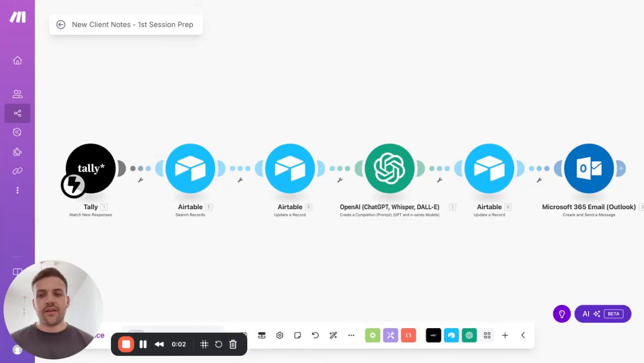Open the Tally Watch New Responses module

pos(91,168)
